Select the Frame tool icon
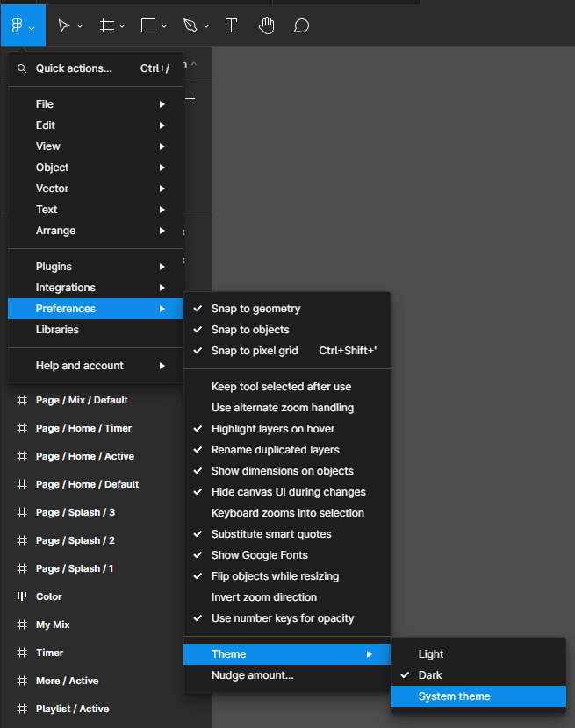Viewport: 575px width, 728px height. coord(107,25)
